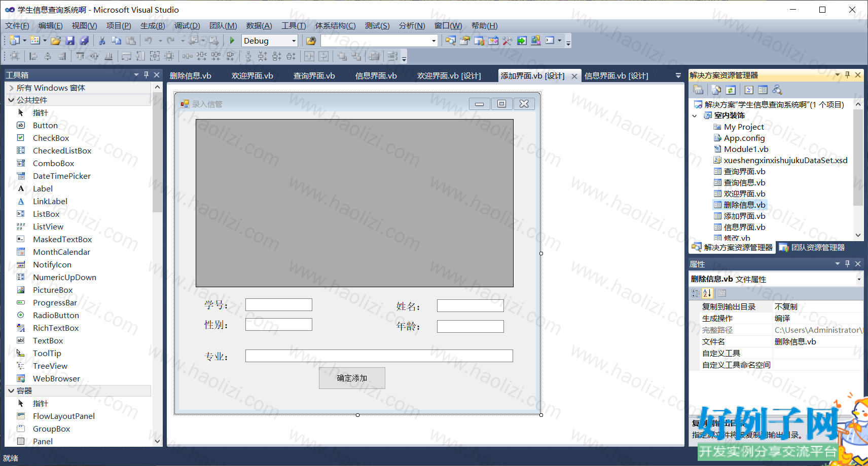Viewport: 868px width, 466px height.
Task: Click the 专业 text box on form
Action: 379,356
